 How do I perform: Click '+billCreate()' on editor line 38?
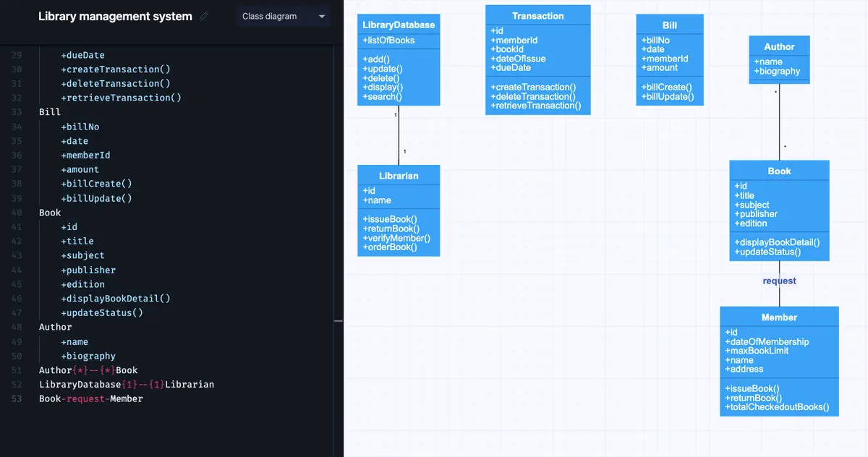click(x=96, y=184)
